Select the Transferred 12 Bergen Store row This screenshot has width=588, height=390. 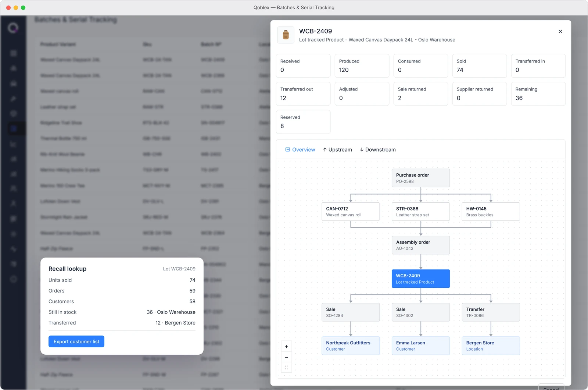[x=122, y=323]
